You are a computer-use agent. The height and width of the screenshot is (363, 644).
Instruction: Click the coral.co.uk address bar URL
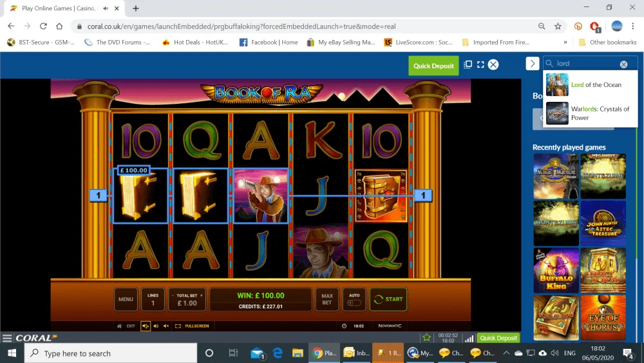[x=241, y=26]
